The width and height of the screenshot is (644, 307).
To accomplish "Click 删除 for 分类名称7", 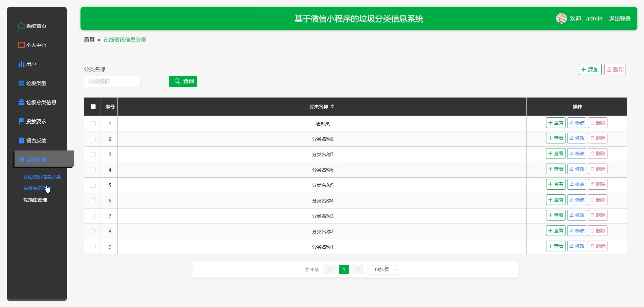I will pyautogui.click(x=598, y=153).
